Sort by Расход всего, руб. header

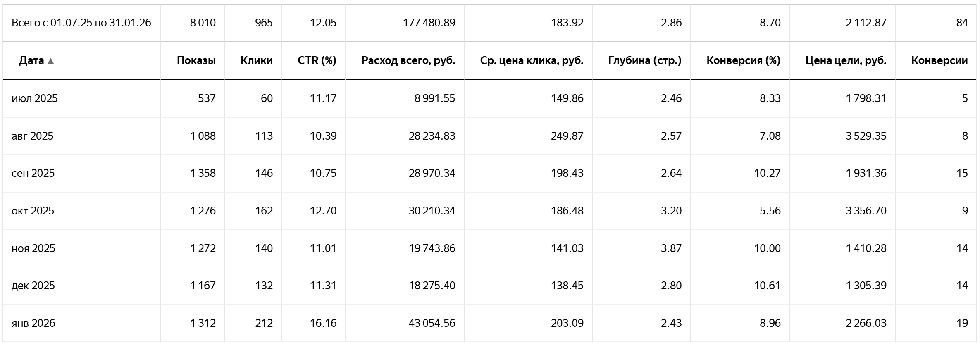[408, 61]
